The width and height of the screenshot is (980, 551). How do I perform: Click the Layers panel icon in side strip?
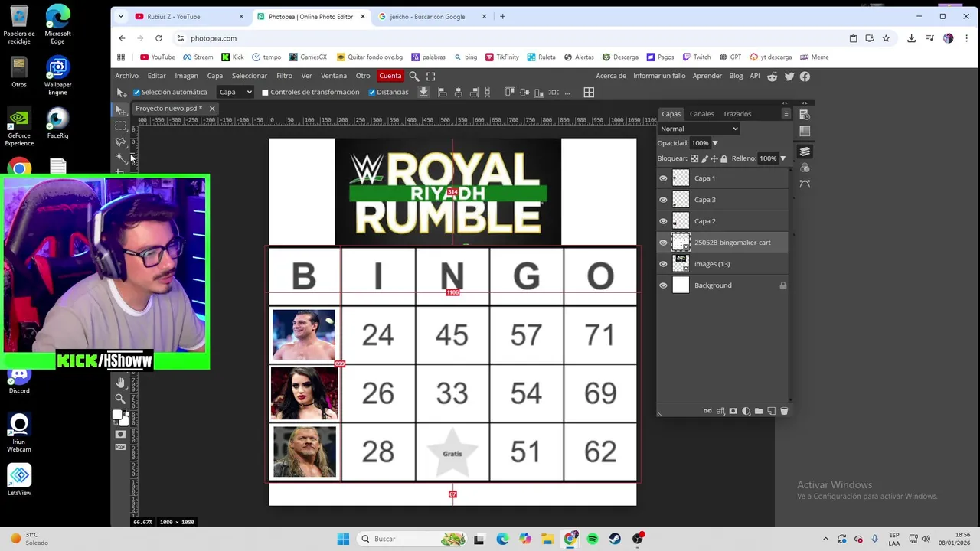coord(805,152)
